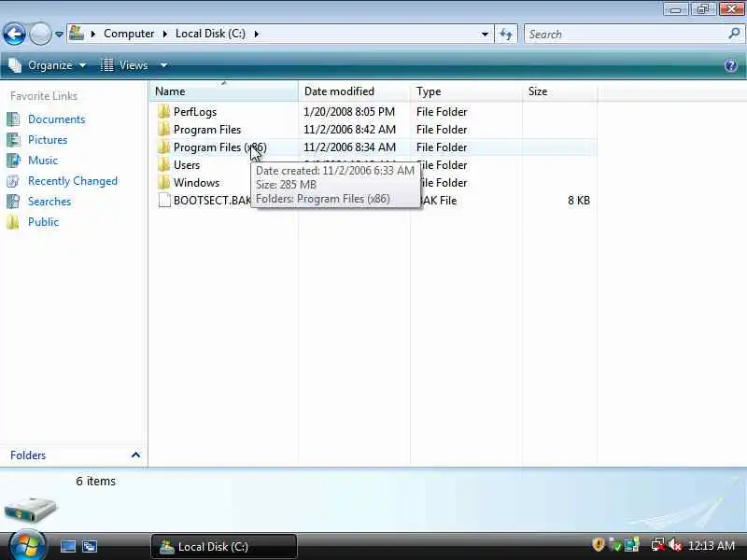Image resolution: width=747 pixels, height=560 pixels.
Task: Click the Public folder icon in sidebar
Action: (13, 222)
